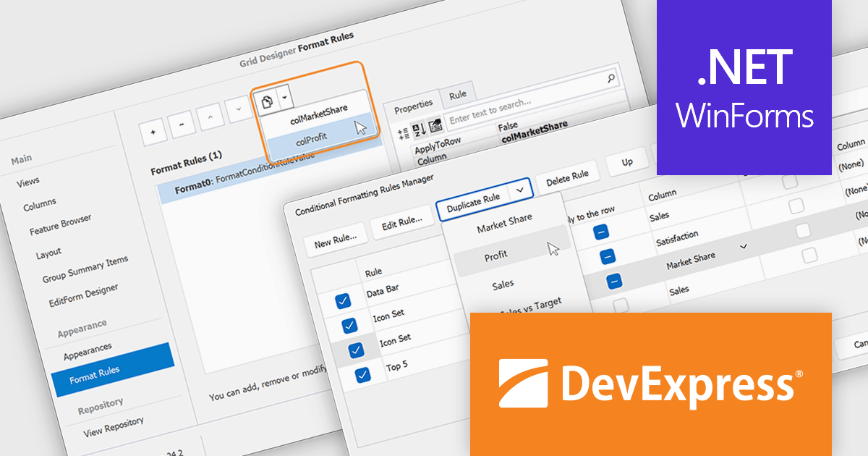Toggle apply-to-row checkbox for Market Share row
The image size is (868, 456).
point(614,280)
